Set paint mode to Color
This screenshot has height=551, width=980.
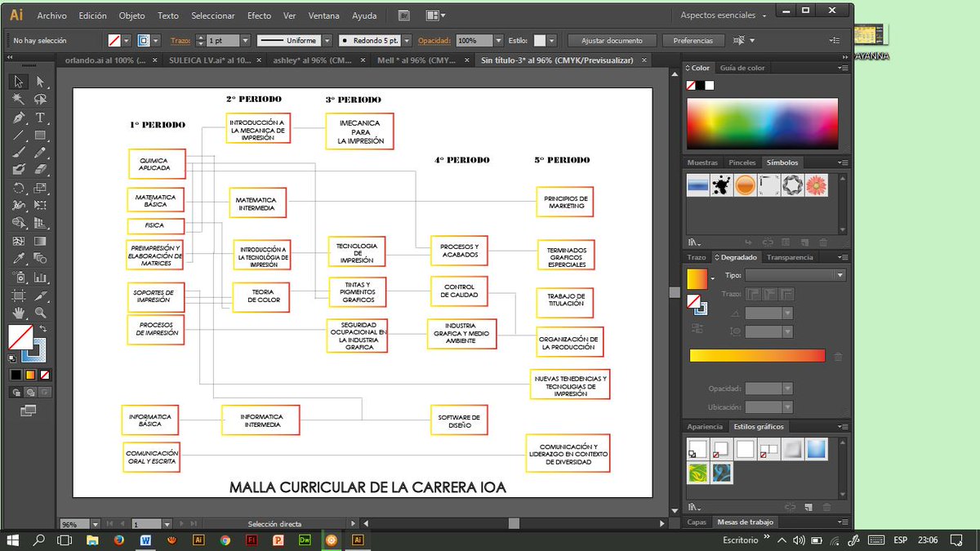[16, 375]
